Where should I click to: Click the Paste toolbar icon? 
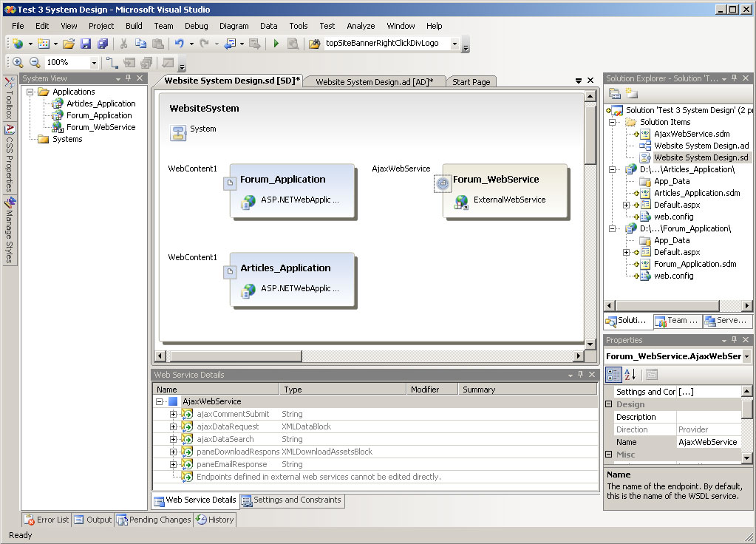tap(157, 44)
